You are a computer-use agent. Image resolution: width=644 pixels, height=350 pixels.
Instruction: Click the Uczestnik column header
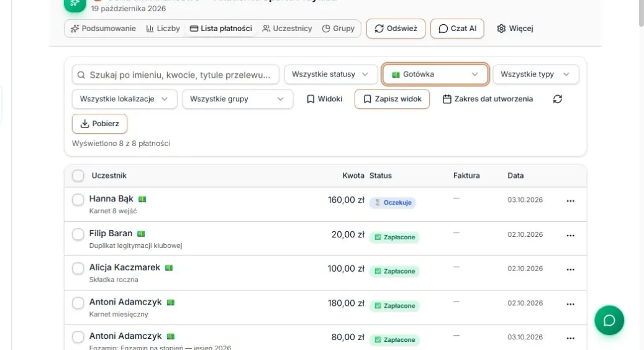point(109,175)
